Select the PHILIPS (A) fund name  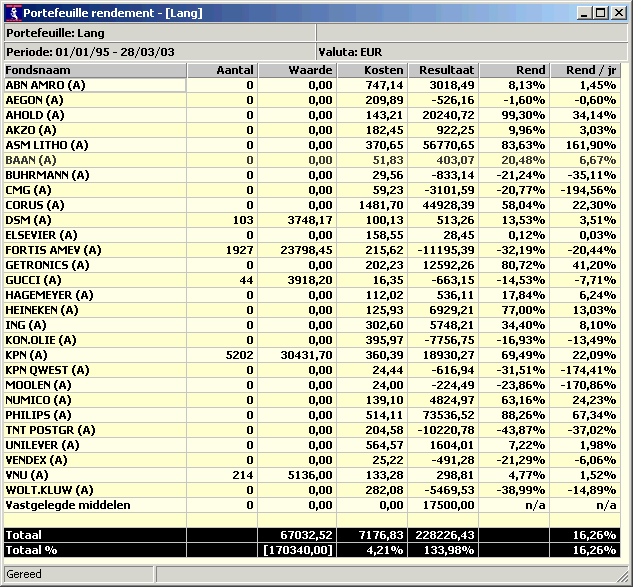coord(38,415)
